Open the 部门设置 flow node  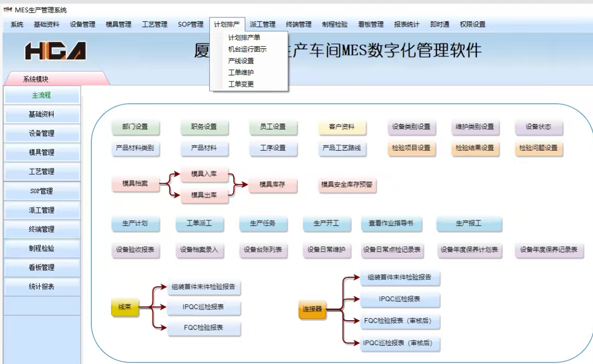coord(135,127)
